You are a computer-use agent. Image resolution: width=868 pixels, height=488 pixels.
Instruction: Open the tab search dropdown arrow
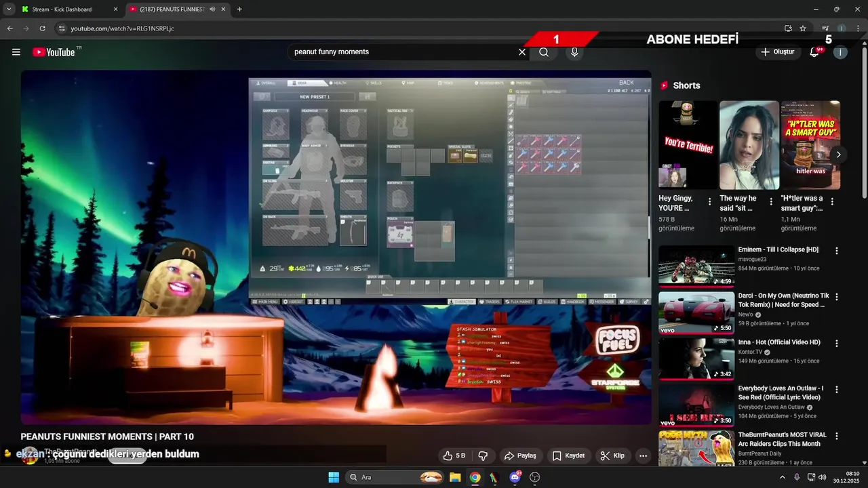(x=8, y=9)
